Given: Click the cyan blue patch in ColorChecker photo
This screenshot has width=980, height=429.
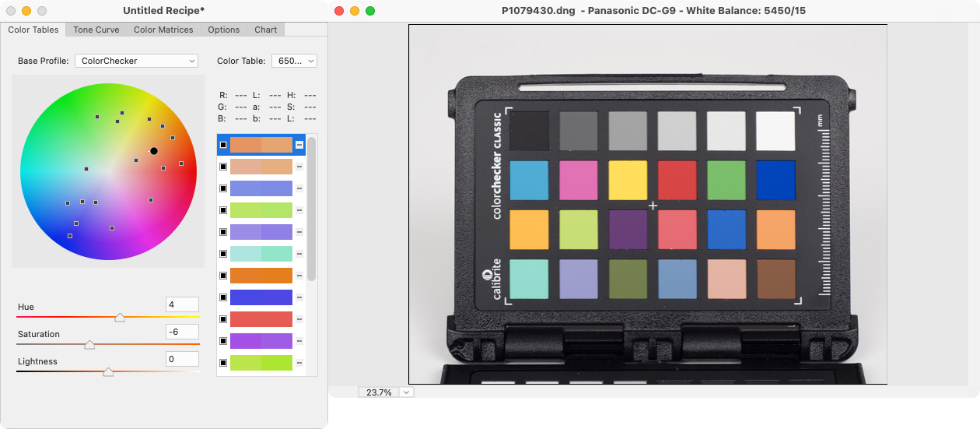Looking at the screenshot, I should point(529,181).
